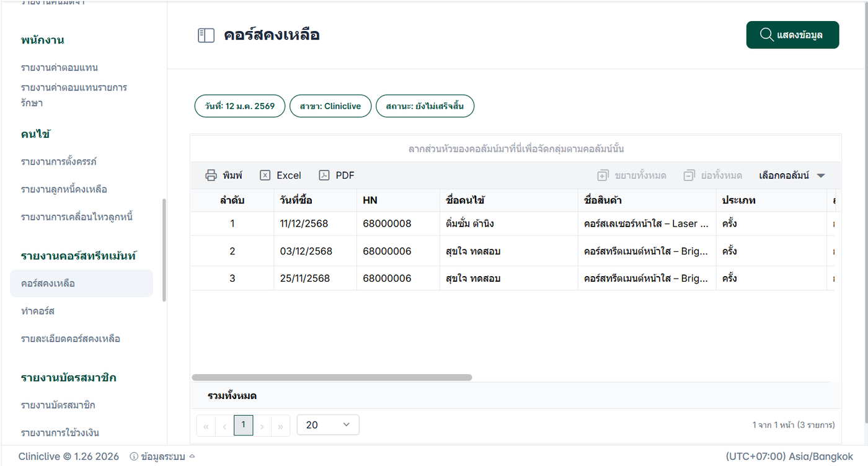Click the รวมทั้งหมด summary label
868x466 pixels.
(x=232, y=396)
